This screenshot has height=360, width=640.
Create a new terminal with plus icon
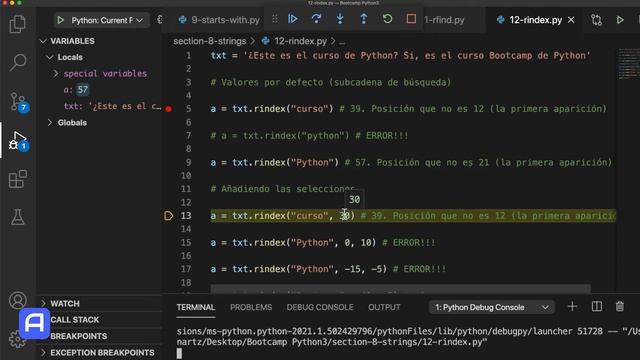point(572,307)
